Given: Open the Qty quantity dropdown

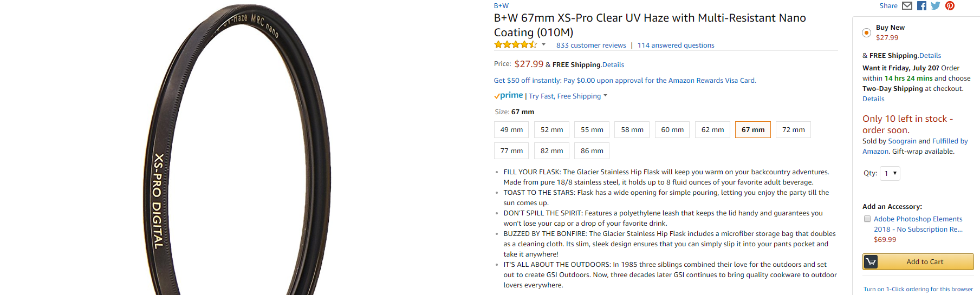Looking at the screenshot, I should [x=890, y=174].
